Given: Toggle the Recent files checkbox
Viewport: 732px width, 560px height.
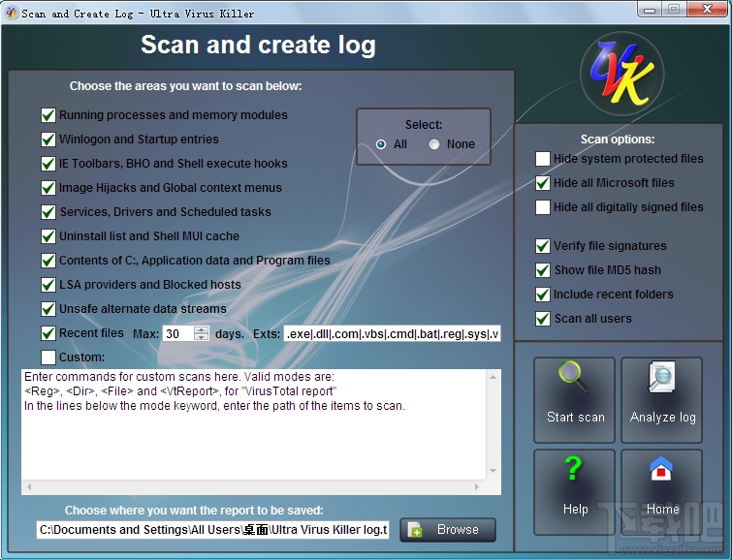Looking at the screenshot, I should pos(48,333).
